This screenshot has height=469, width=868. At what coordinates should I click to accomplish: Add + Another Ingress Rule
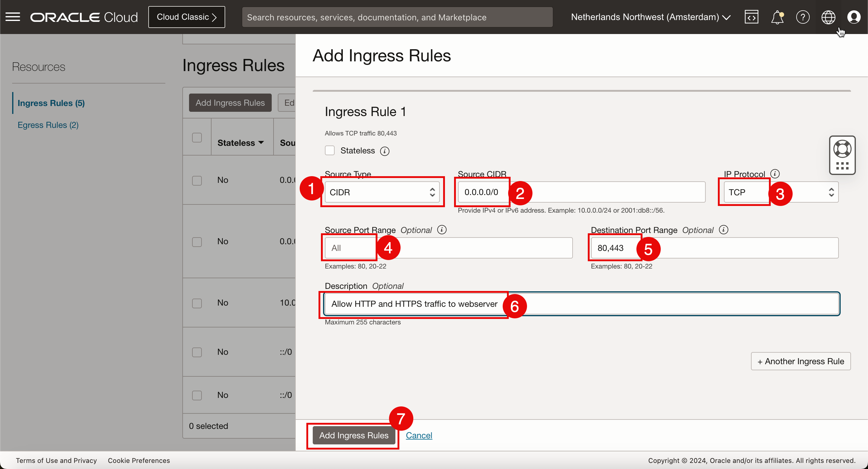pyautogui.click(x=800, y=361)
